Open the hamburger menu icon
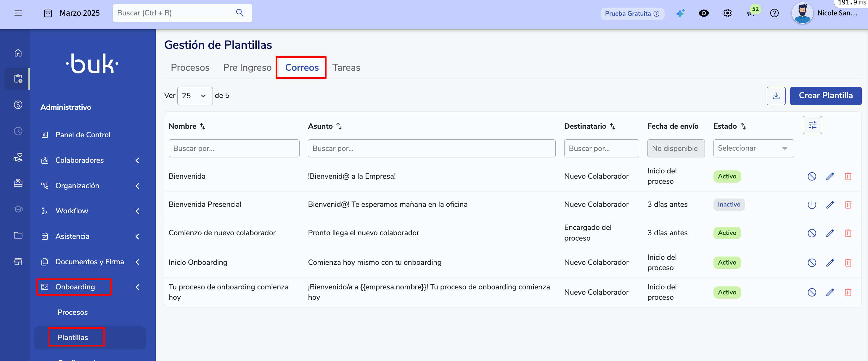This screenshot has width=868, height=361. (18, 14)
